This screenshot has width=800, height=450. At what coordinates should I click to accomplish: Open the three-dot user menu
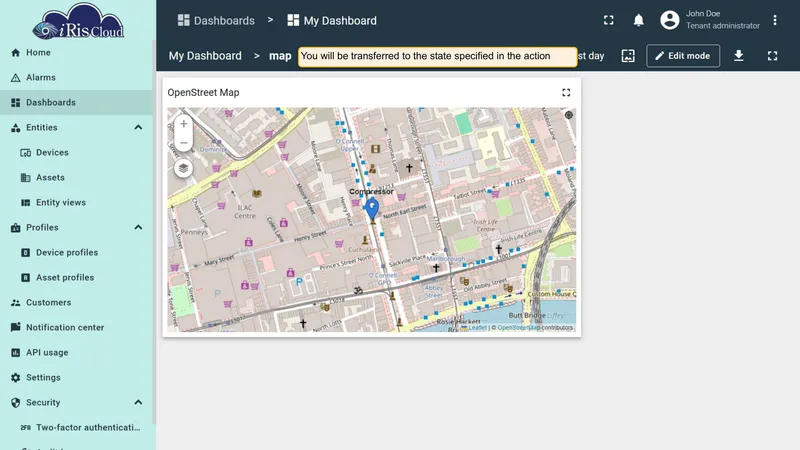coord(774,20)
